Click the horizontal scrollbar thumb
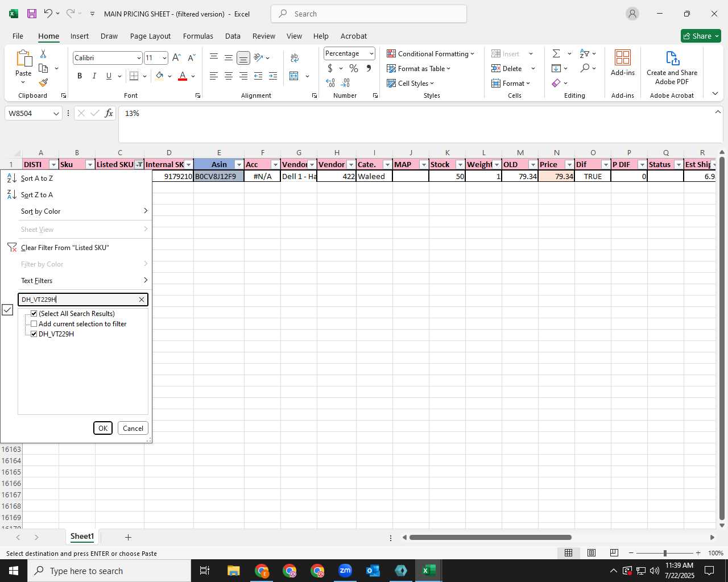The image size is (728, 582). [x=490, y=537]
